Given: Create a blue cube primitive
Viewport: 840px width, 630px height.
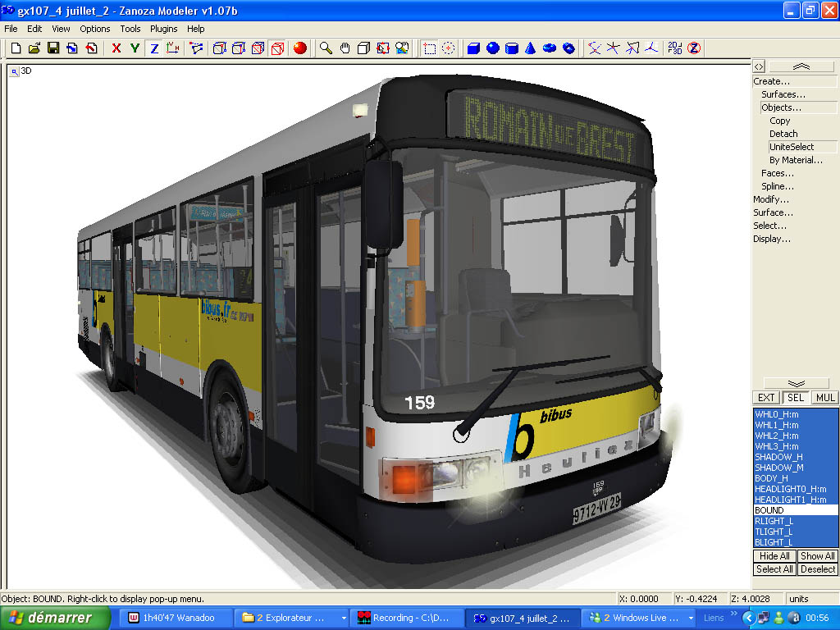Looking at the screenshot, I should pos(473,48).
